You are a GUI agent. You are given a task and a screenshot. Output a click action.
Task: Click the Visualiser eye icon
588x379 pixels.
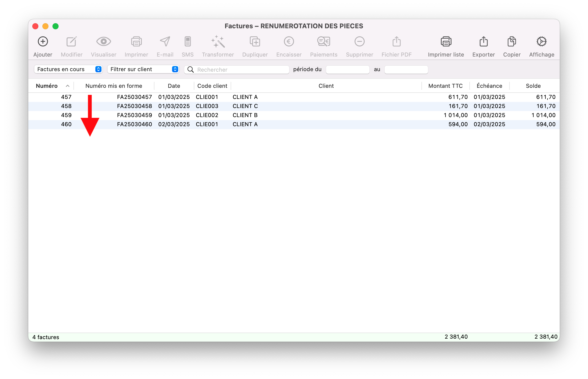pos(103,42)
